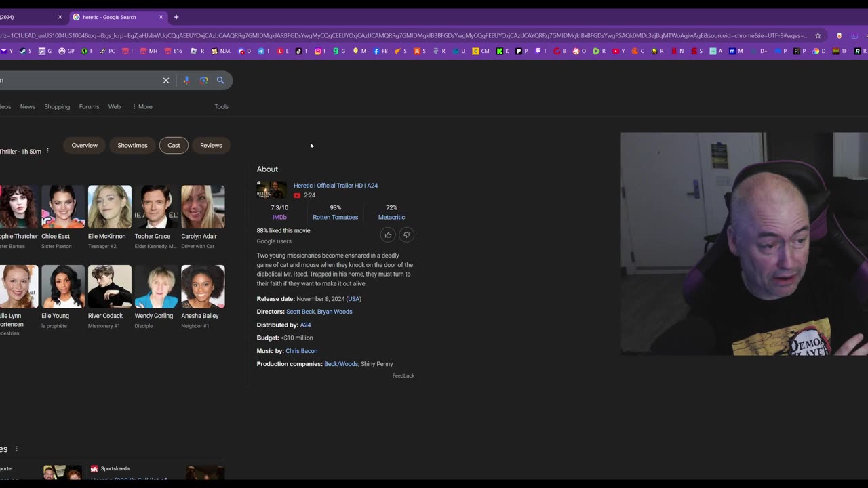Open the N.M. bookmark
The height and width of the screenshot is (488, 868).
tap(221, 51)
